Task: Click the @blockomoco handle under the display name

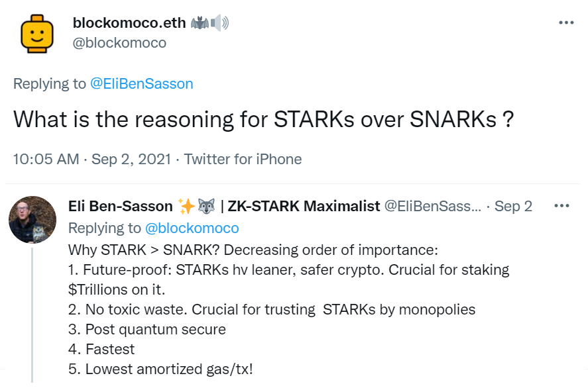Action: [x=119, y=43]
